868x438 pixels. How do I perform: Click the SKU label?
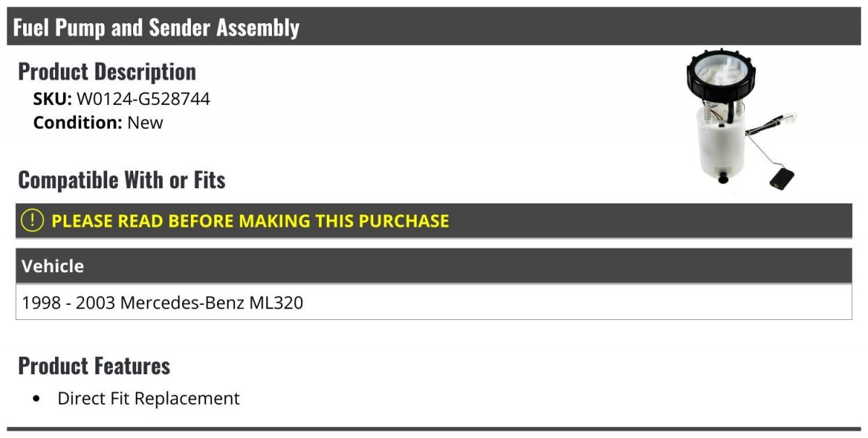point(53,99)
